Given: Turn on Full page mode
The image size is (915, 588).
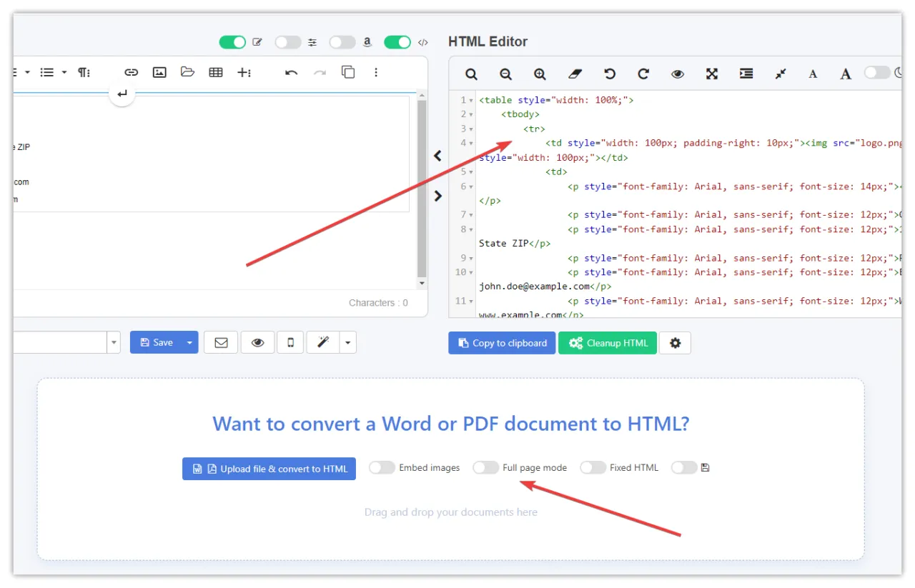Looking at the screenshot, I should (x=486, y=467).
